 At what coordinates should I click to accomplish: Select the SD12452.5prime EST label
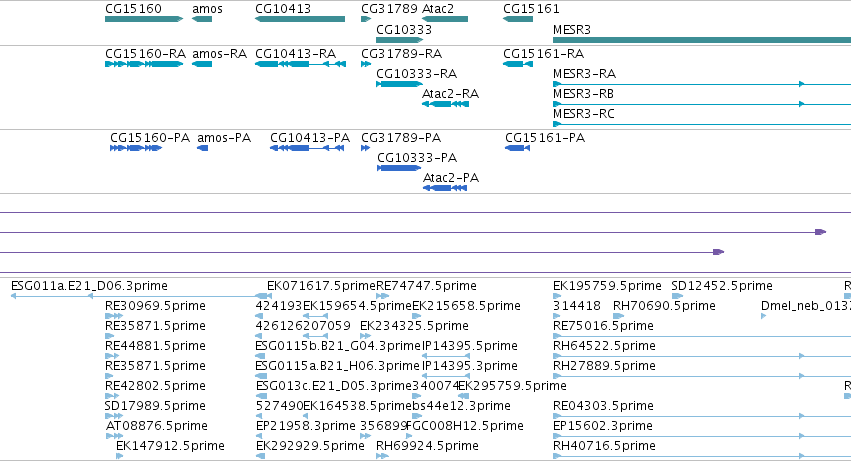pos(722,286)
